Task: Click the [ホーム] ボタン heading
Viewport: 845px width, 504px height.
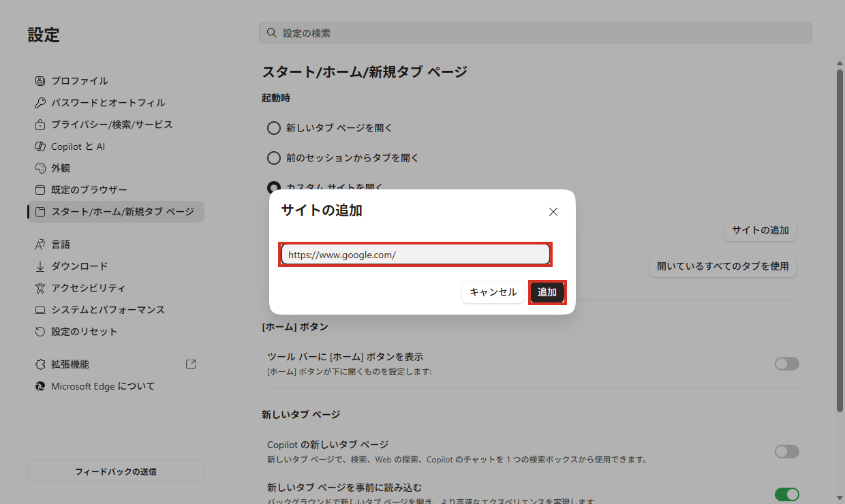Action: point(295,327)
